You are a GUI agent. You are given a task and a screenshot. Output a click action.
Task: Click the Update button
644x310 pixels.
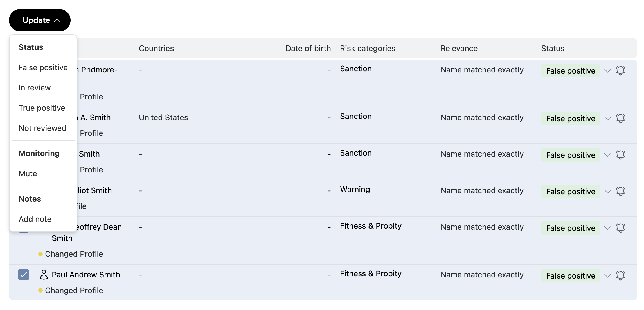coord(36,20)
